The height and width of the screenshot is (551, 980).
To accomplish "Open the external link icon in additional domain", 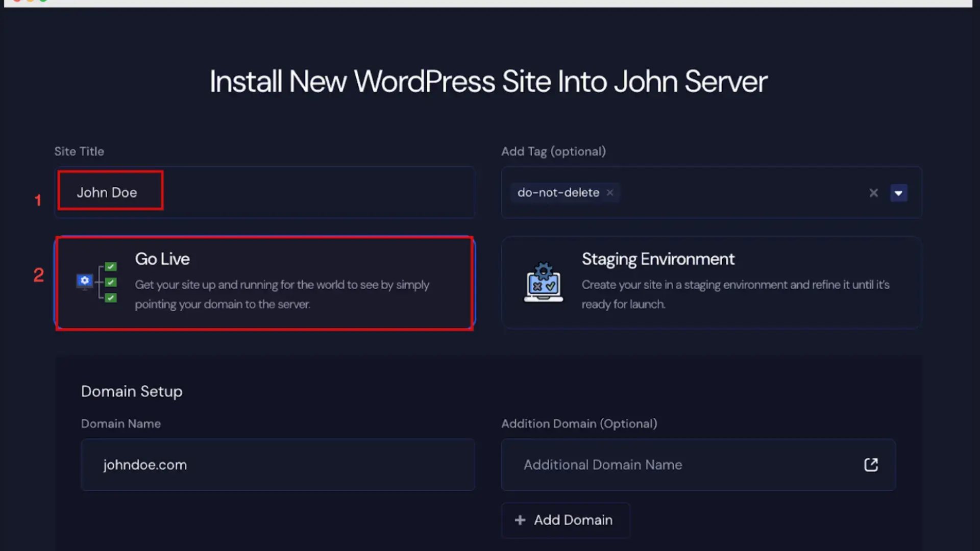I will tap(871, 465).
